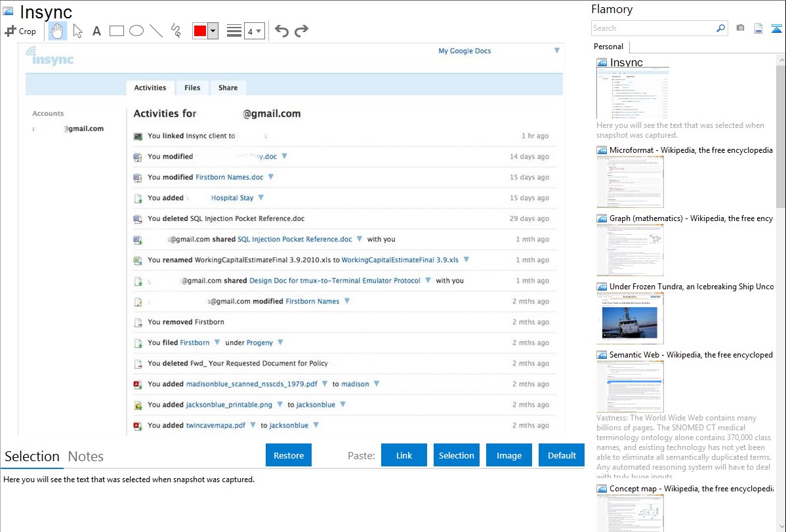786x532 pixels.
Task: Pick the rectangle drawing tool
Action: click(x=116, y=31)
